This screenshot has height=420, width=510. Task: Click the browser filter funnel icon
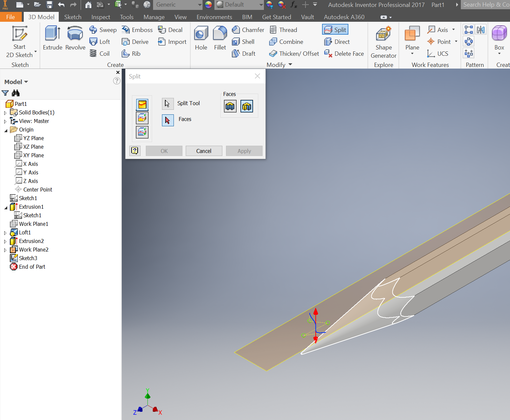[5, 93]
